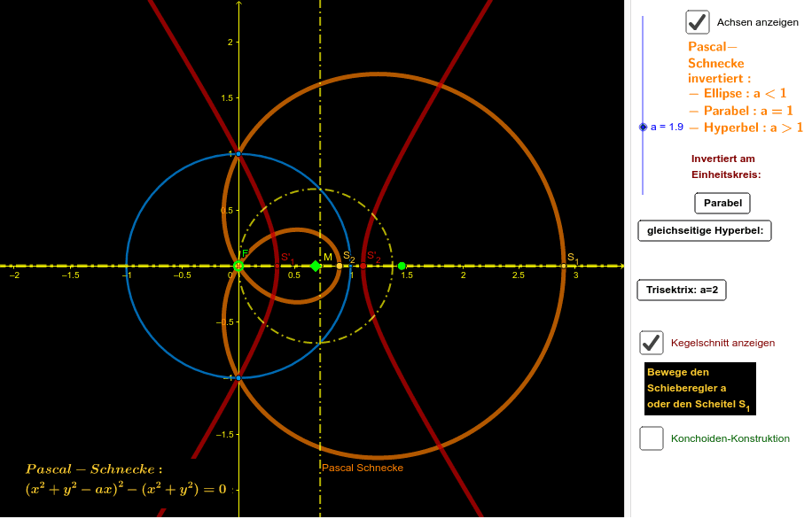
Task: Click the 'Bewege den Schieberegler a' hint box
Action: [700, 389]
